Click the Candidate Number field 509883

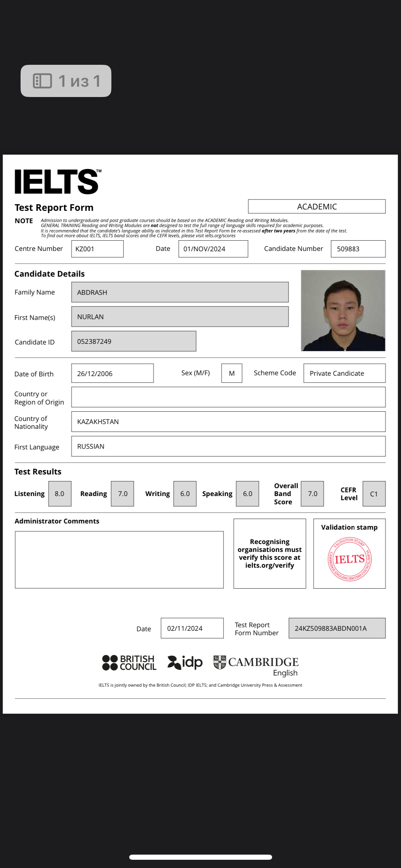tap(358, 249)
